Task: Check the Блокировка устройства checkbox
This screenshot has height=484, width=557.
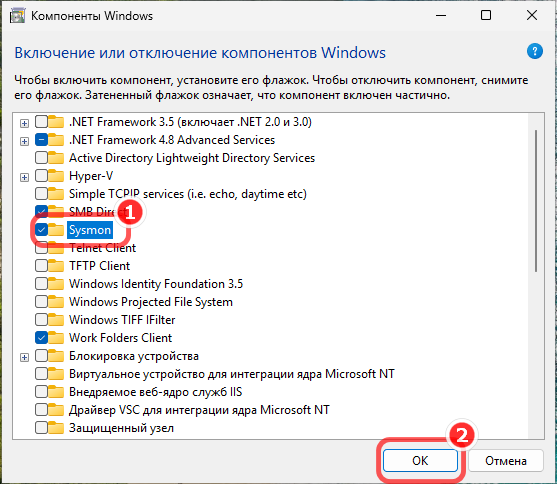Action: pos(41,355)
